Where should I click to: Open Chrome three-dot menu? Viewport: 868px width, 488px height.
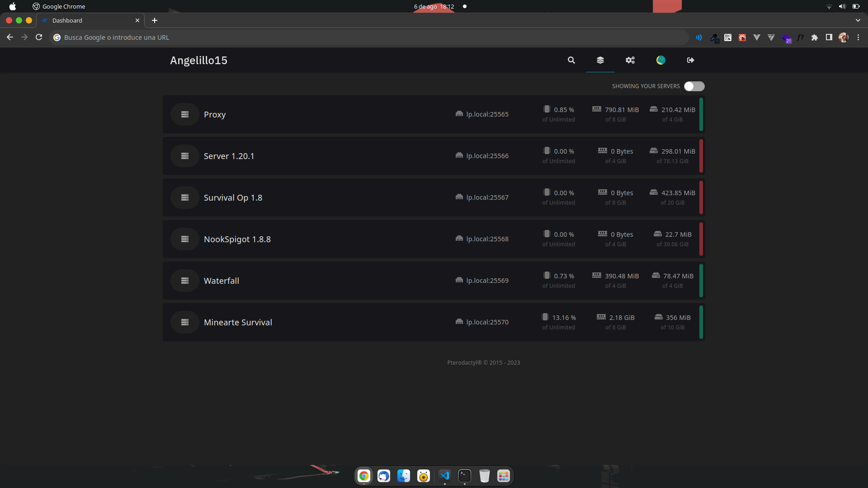[x=858, y=38]
